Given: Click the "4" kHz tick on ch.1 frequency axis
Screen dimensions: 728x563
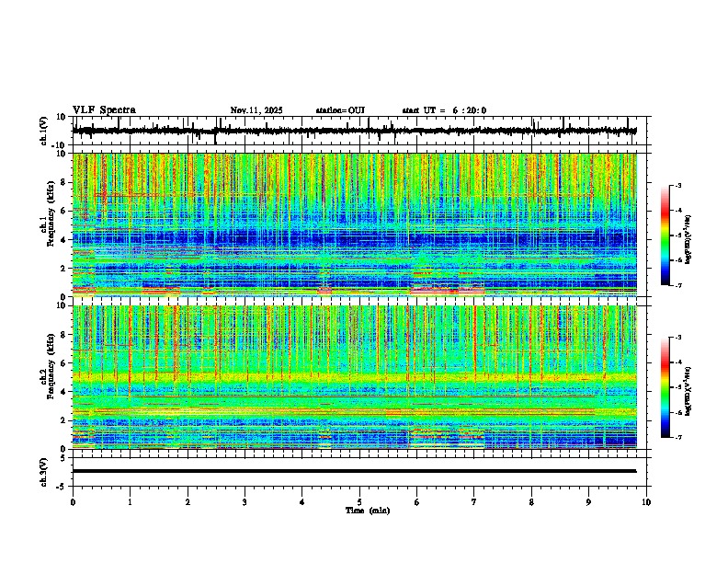Looking at the screenshot, I should tap(63, 240).
